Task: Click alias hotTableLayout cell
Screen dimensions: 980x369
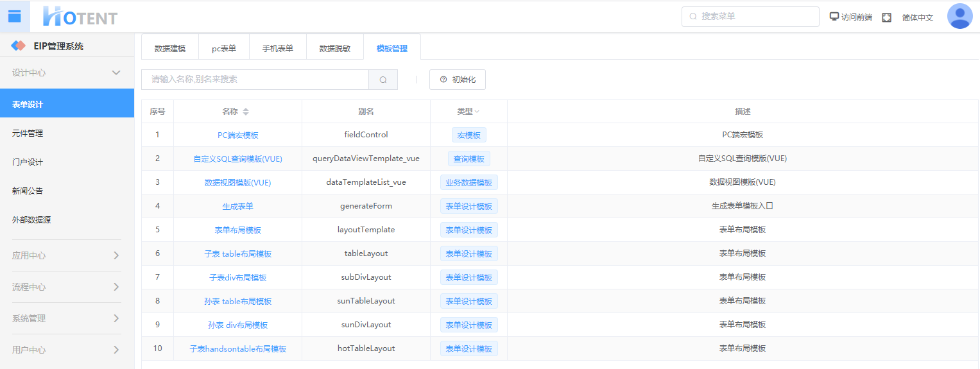Action: (366, 348)
